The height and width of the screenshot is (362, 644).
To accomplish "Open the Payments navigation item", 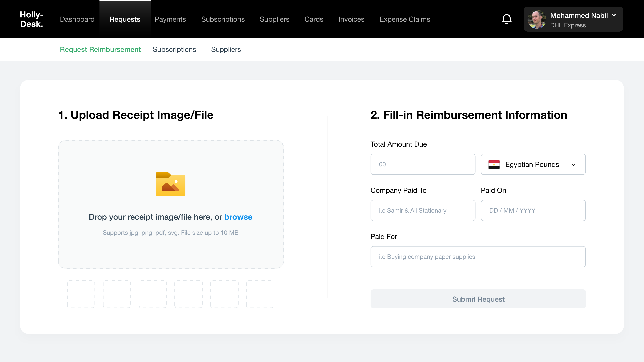I will coord(170,19).
